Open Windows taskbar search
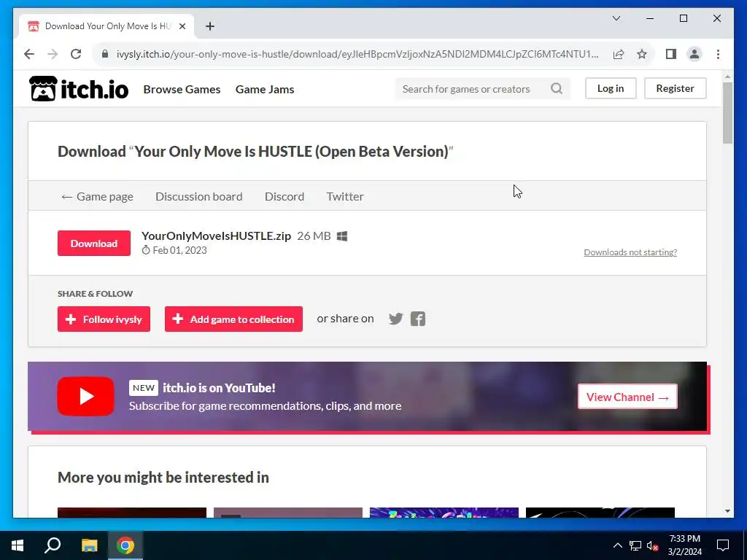 point(53,545)
